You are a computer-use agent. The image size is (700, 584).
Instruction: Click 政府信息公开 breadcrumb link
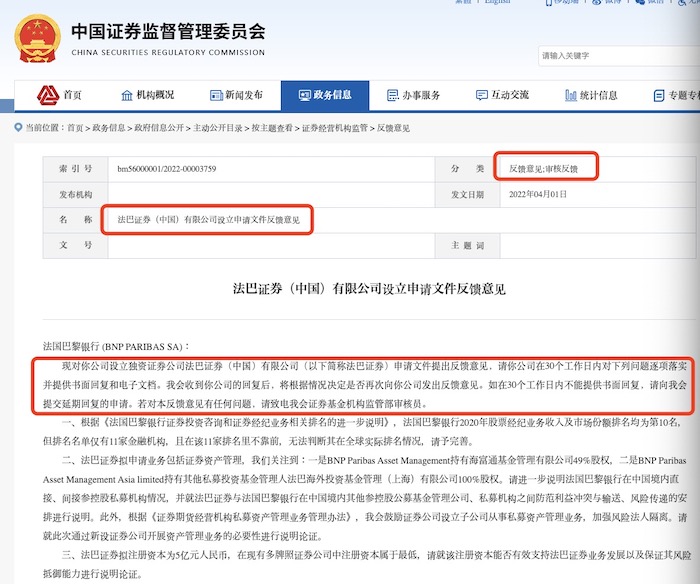tap(159, 128)
